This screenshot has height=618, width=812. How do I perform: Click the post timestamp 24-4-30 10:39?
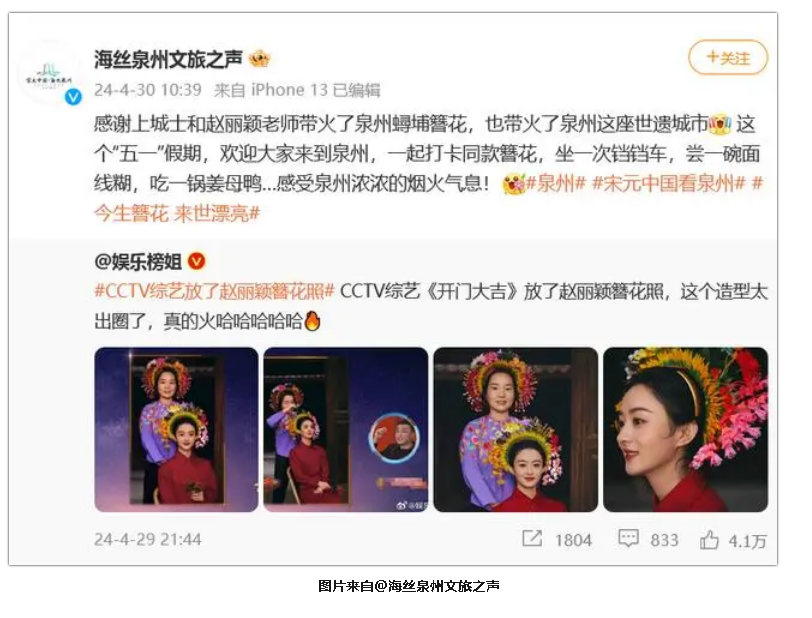coord(148,90)
